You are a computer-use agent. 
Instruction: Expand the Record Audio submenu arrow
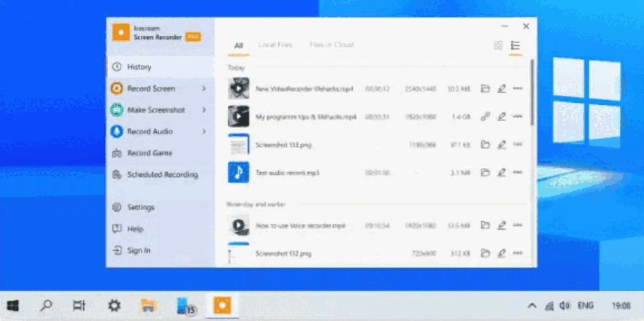coord(204,131)
